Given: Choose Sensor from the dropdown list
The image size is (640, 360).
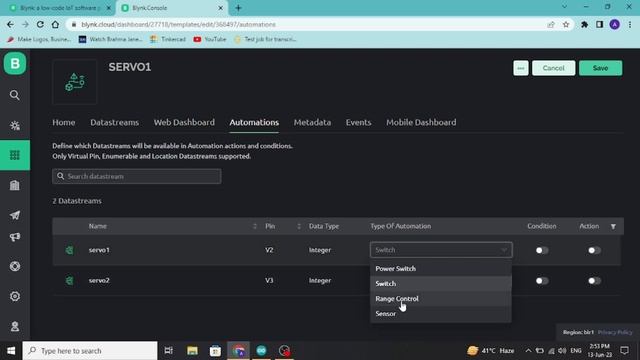Looking at the screenshot, I should tap(441, 313).
